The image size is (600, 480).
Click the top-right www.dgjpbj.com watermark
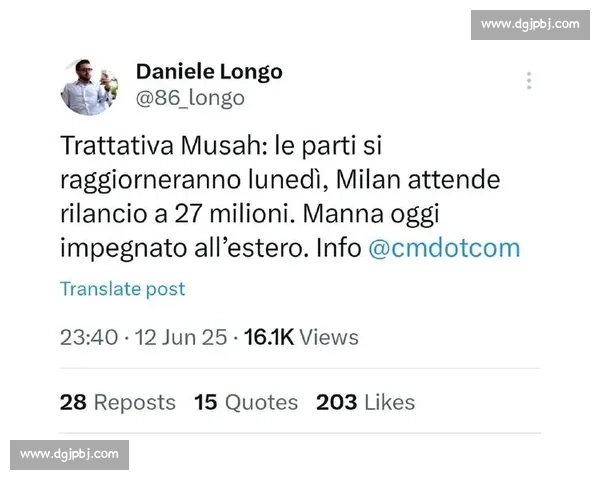(x=530, y=25)
